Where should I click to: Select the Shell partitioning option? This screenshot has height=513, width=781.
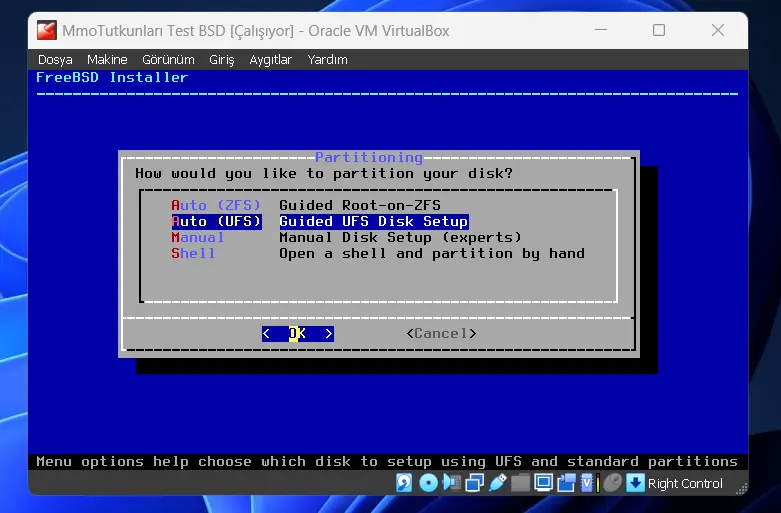tap(193, 253)
